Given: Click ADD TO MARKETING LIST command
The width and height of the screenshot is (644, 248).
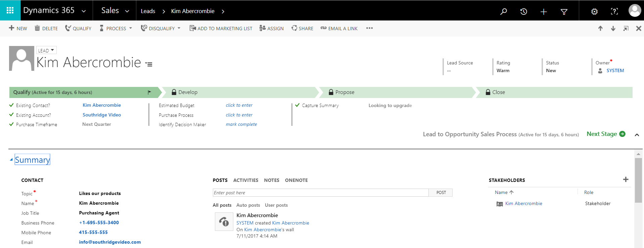Looking at the screenshot, I should [x=221, y=28].
